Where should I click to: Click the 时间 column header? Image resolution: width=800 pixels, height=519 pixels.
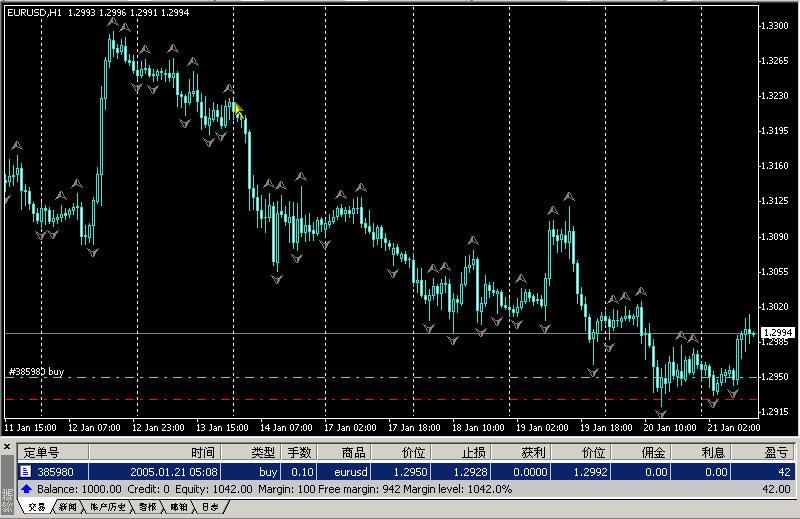pos(202,452)
